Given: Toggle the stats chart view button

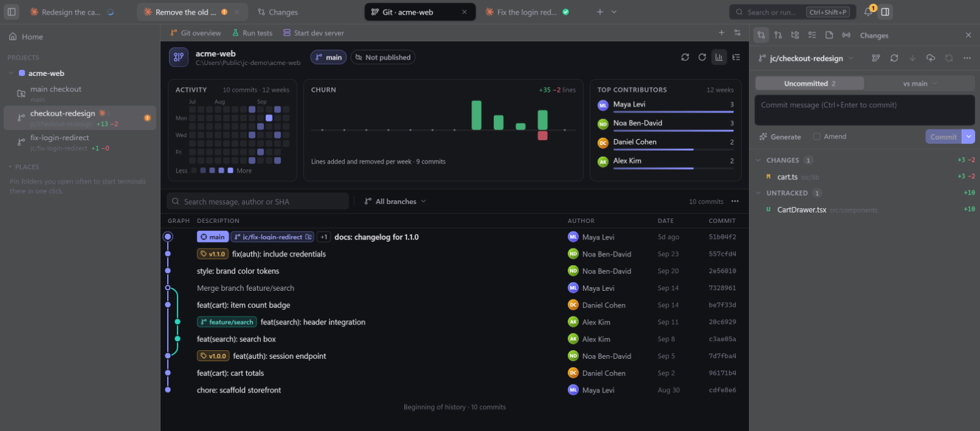Looking at the screenshot, I should 719,57.
